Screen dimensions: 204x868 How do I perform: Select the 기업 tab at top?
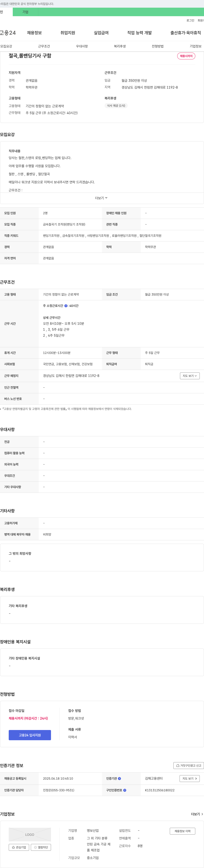(25, 12)
